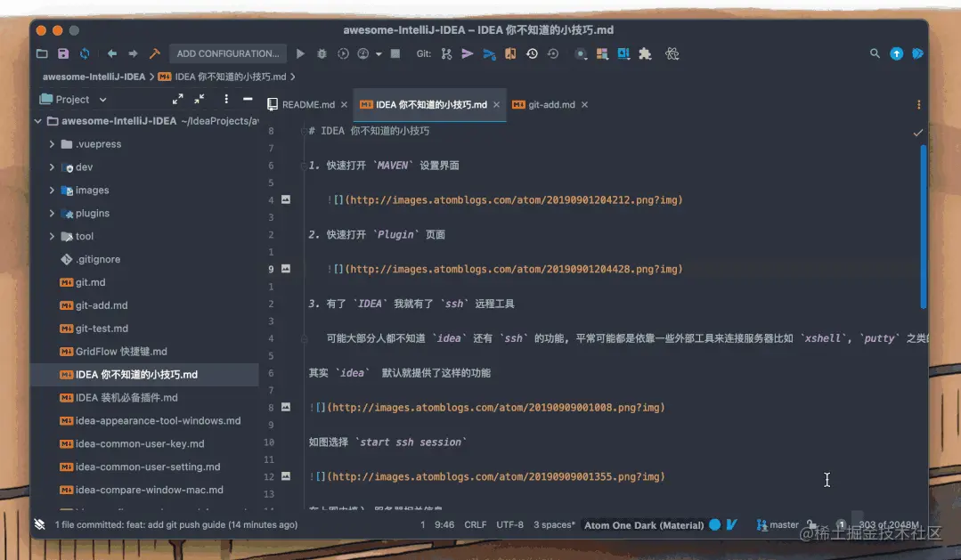961x560 pixels.
Task: Synchronize files with the refresh icon
Action: (85, 54)
